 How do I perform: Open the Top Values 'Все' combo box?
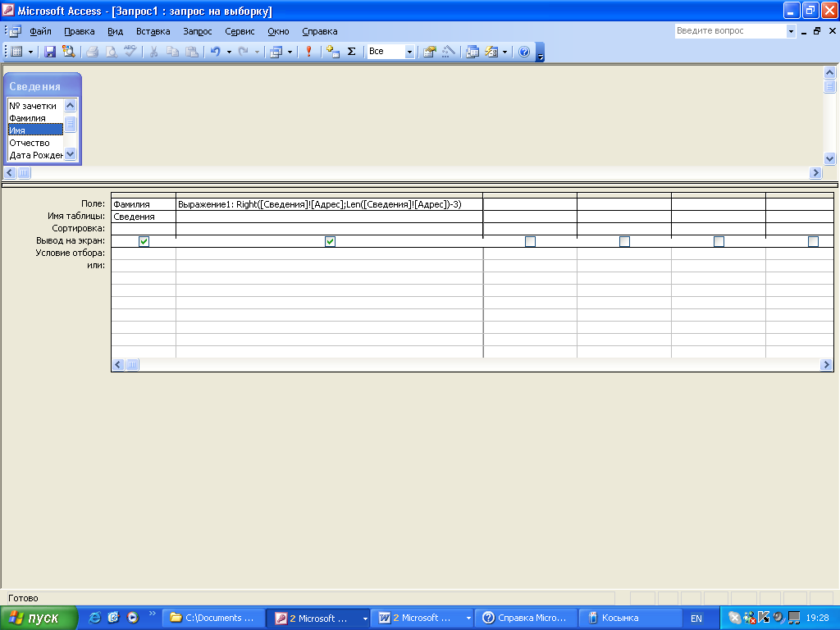(390, 52)
